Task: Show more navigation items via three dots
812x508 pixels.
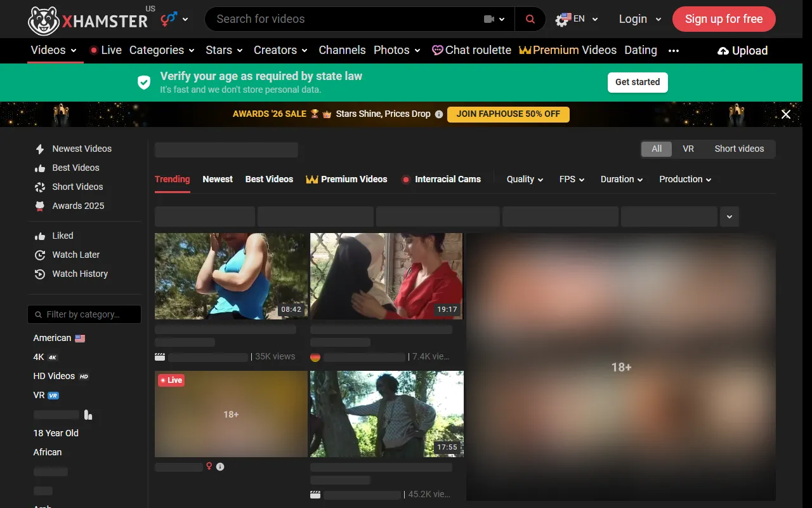Action: click(674, 51)
